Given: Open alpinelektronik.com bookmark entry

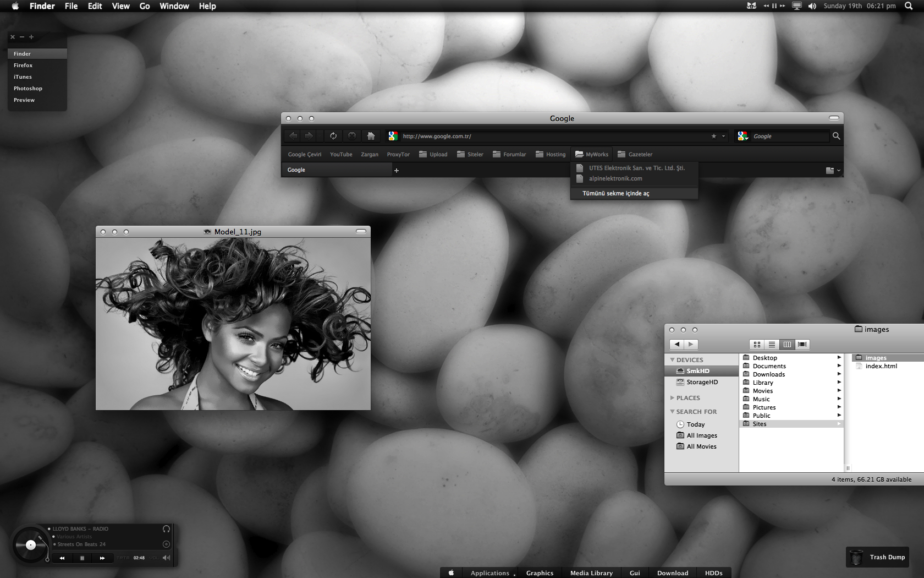Looking at the screenshot, I should pyautogui.click(x=634, y=178).
